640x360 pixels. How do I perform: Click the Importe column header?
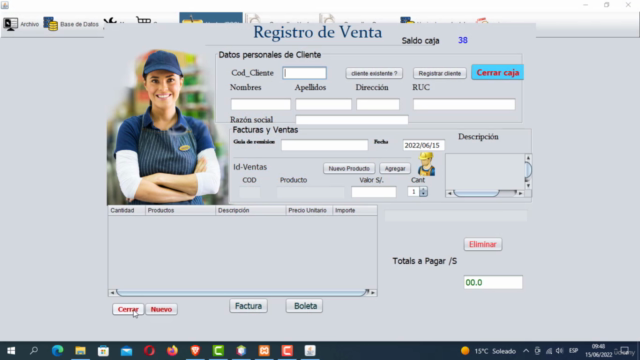pyautogui.click(x=355, y=210)
